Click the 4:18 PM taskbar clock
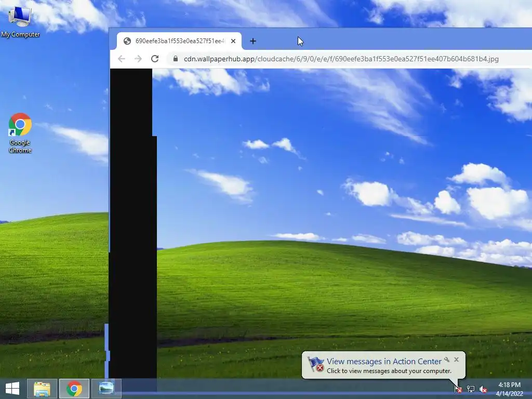Screen dimensions: 532x399 509,385
